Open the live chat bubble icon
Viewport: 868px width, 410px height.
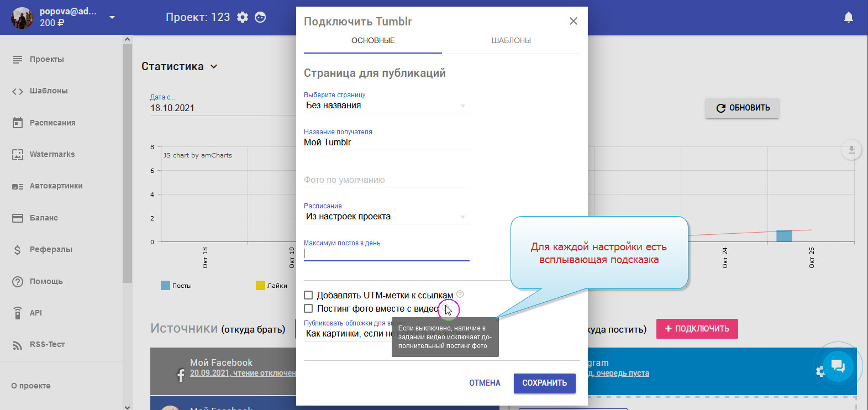pos(838,365)
